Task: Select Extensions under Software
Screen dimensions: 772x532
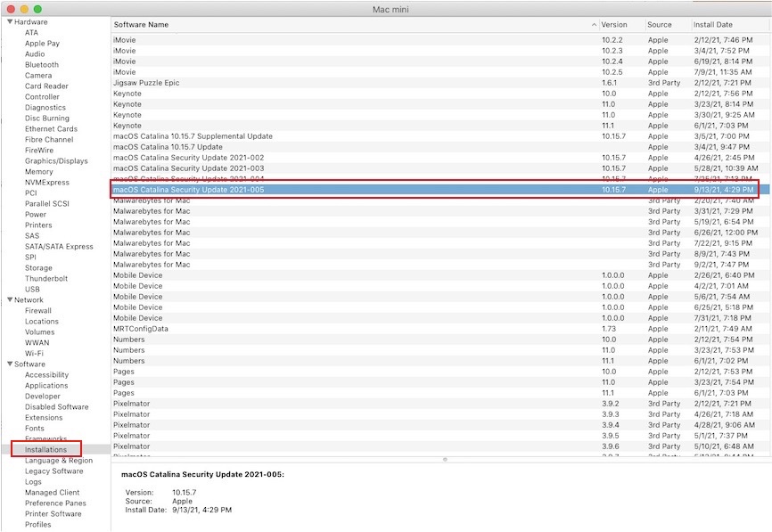Action: (x=44, y=418)
